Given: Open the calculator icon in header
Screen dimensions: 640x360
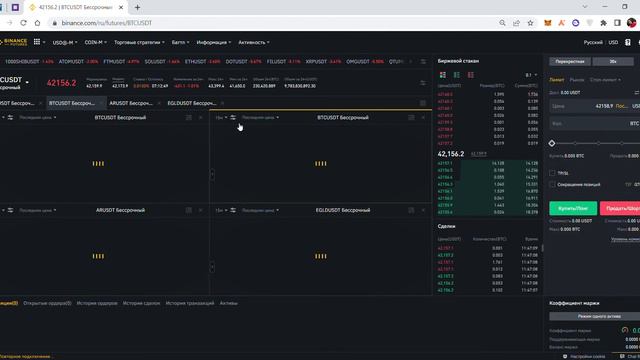Looking at the screenshot, I should tap(628, 42).
